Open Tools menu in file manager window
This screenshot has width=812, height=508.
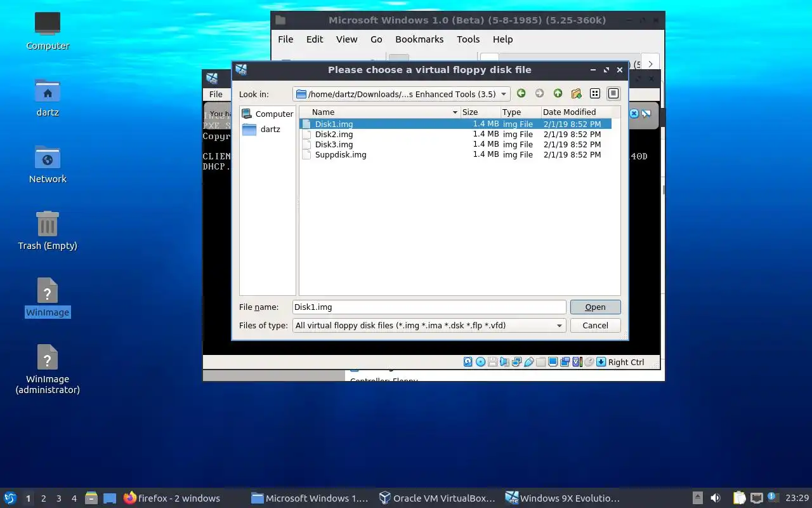(x=468, y=39)
